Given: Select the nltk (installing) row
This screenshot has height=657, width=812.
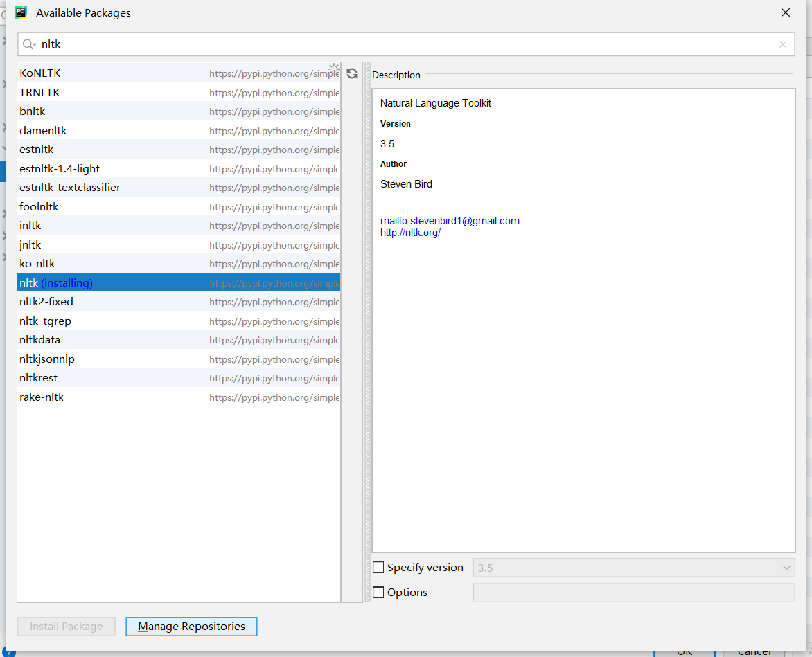Looking at the screenshot, I should click(179, 282).
